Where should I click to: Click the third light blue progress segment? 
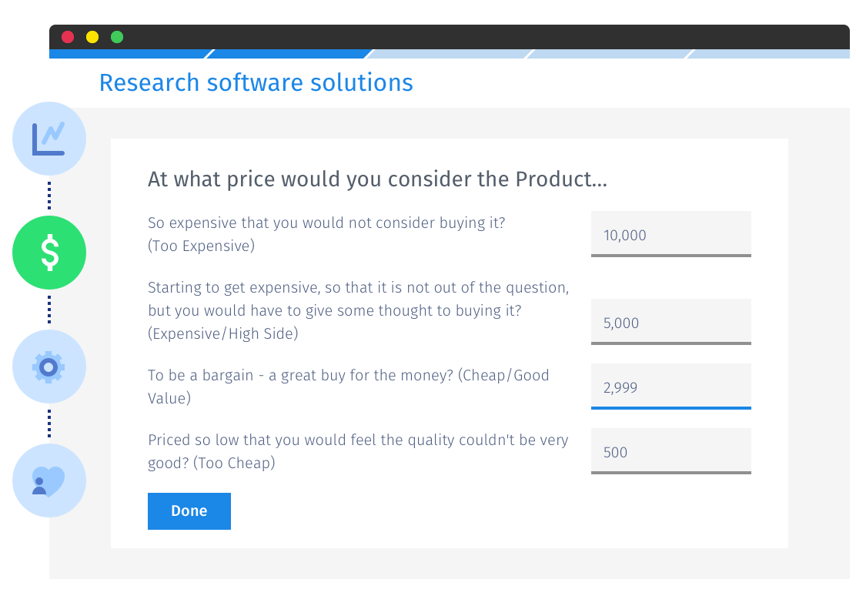[450, 54]
